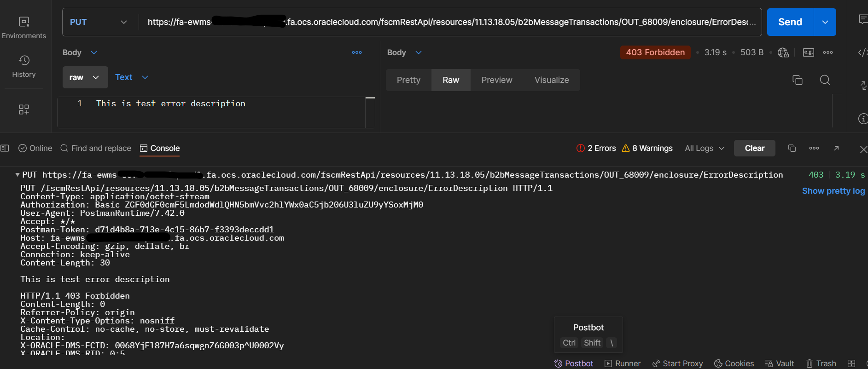Click the request body editor scrollbar
Screen dimensions: 868x369
[x=370, y=112]
